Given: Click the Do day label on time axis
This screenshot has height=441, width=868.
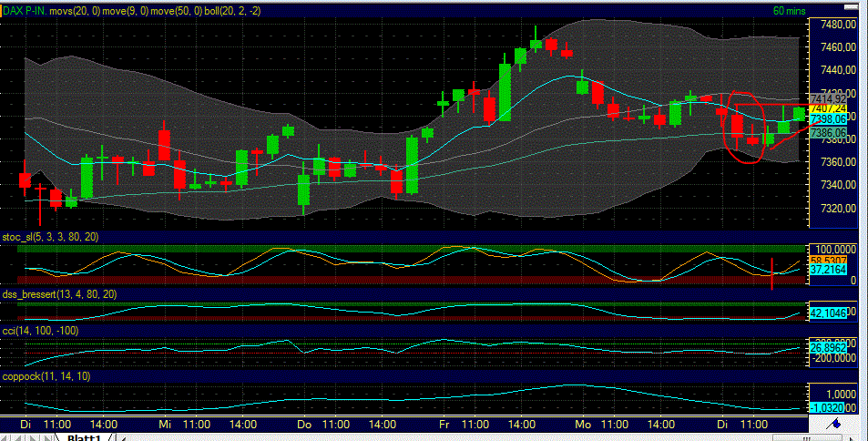Looking at the screenshot, I should pos(304,425).
